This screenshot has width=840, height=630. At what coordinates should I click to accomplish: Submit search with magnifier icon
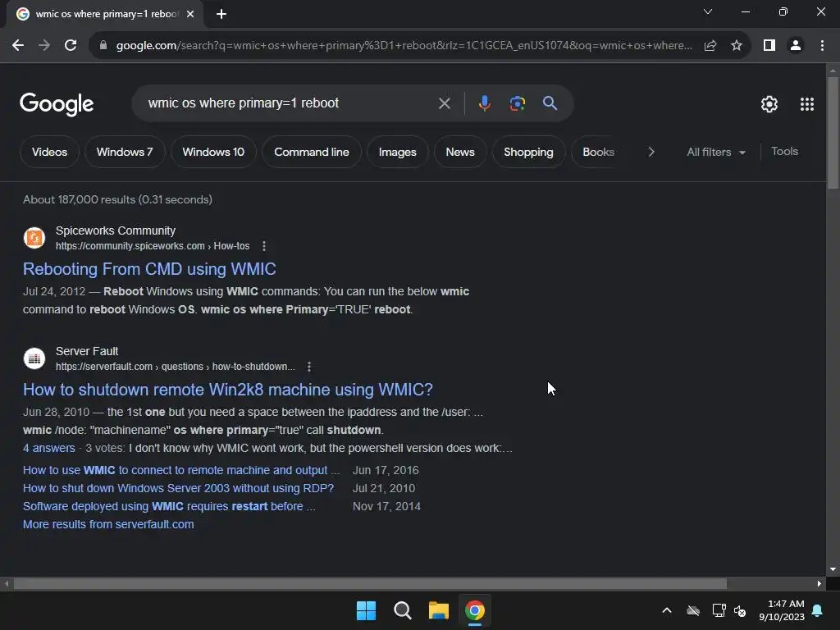point(550,103)
